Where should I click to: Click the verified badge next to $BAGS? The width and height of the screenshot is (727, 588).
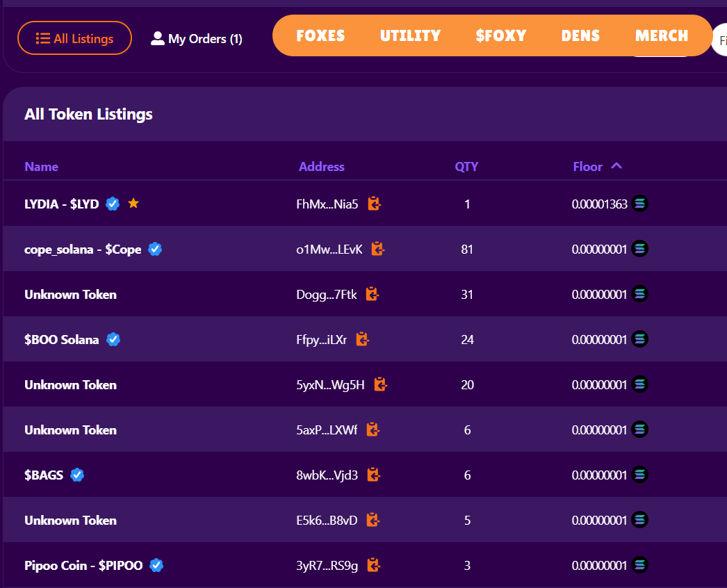click(77, 475)
